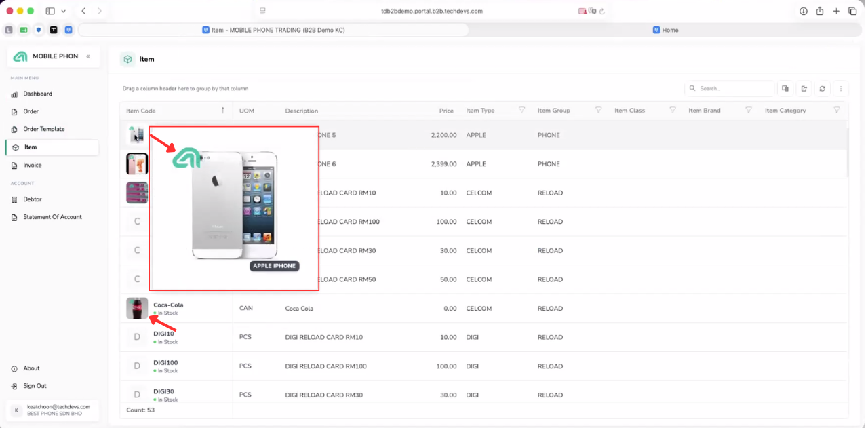The height and width of the screenshot is (428, 868).
Task: Click the Item cube icon in header
Action: point(127,59)
